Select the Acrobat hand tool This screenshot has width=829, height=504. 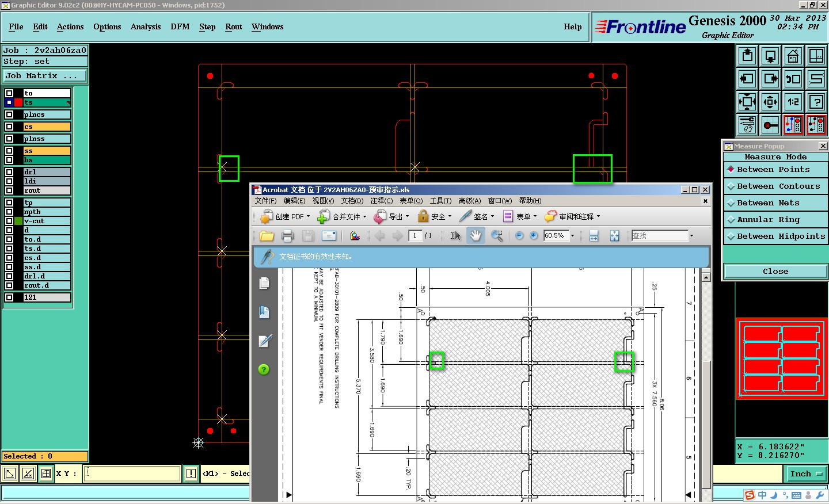click(476, 235)
